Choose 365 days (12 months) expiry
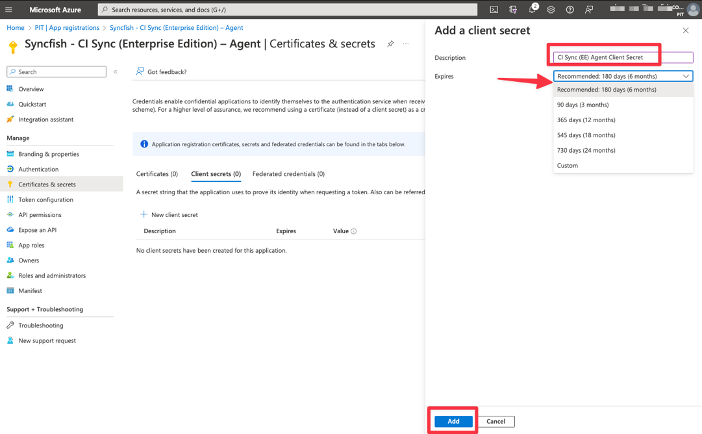 click(623, 120)
